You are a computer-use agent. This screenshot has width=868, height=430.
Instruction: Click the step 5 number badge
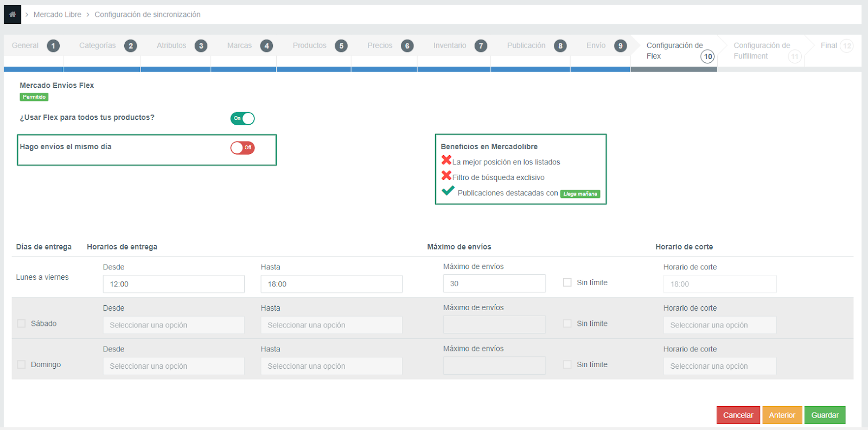(x=341, y=46)
